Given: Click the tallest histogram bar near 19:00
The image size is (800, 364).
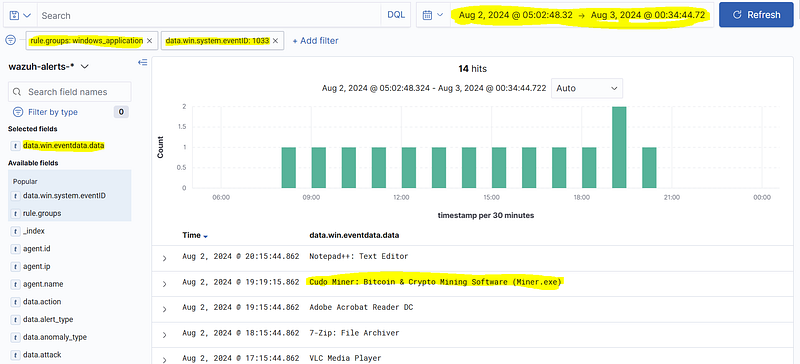Looking at the screenshot, I should pos(619,147).
